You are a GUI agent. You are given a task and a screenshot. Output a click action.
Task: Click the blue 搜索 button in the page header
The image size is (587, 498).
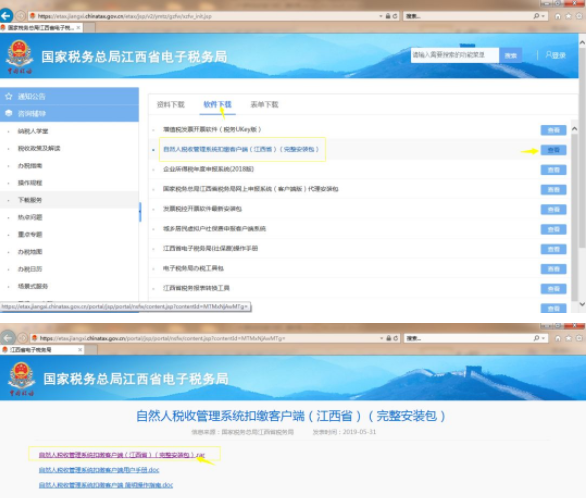pos(511,55)
